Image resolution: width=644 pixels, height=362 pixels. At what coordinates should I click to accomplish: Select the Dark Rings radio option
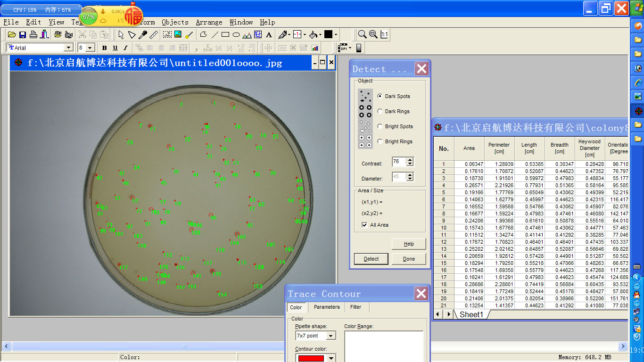(380, 111)
